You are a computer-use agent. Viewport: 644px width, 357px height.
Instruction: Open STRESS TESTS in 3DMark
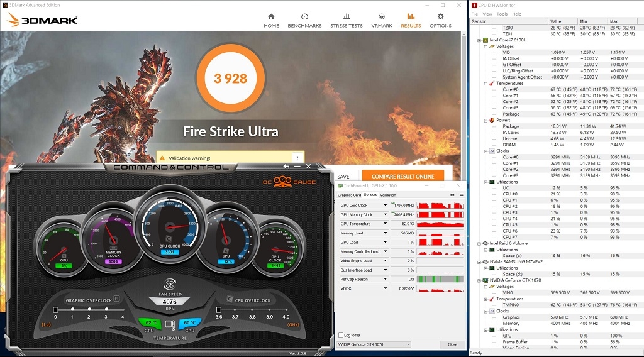pos(347,21)
